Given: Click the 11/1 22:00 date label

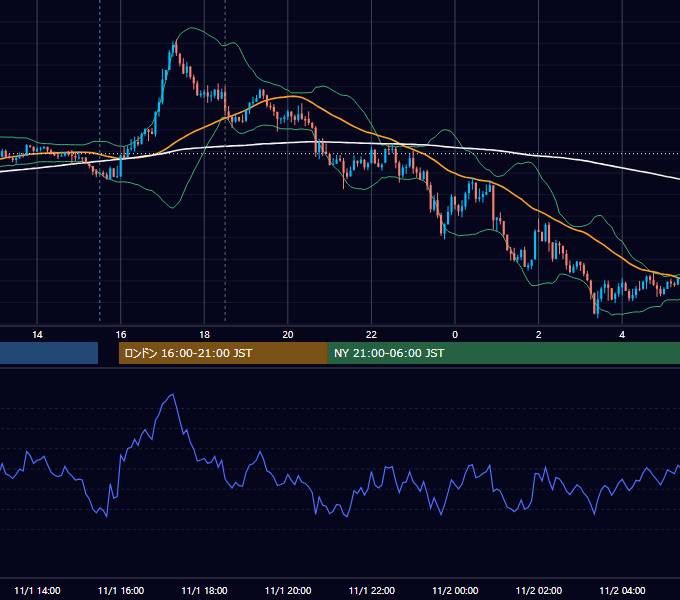Looking at the screenshot, I should (372, 590).
